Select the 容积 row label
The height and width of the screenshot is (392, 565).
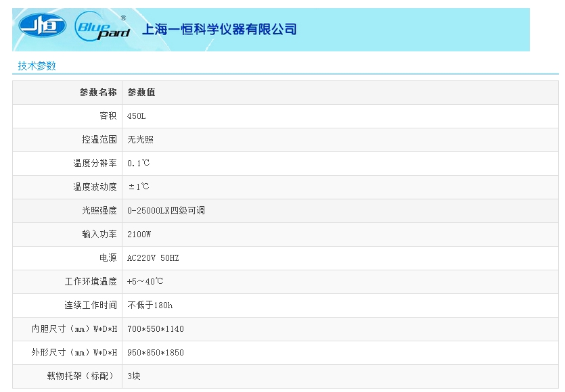point(108,116)
